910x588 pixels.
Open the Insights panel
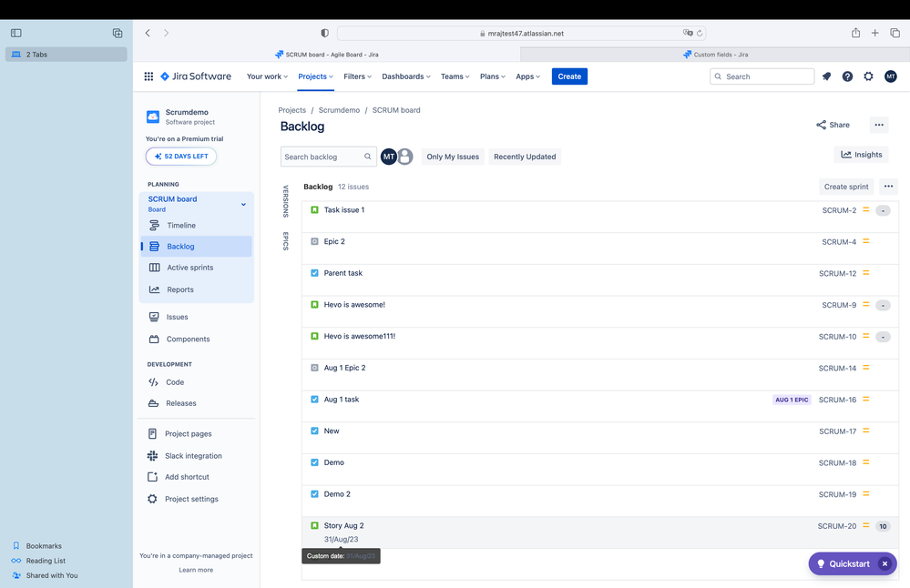coord(860,154)
